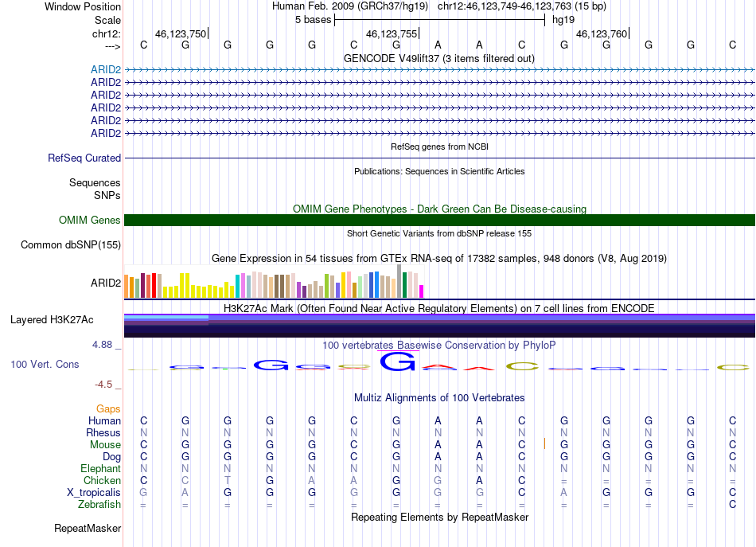This screenshot has width=756, height=547.
Task: Select the dark green OMIM Genes bar
Action: click(x=439, y=220)
